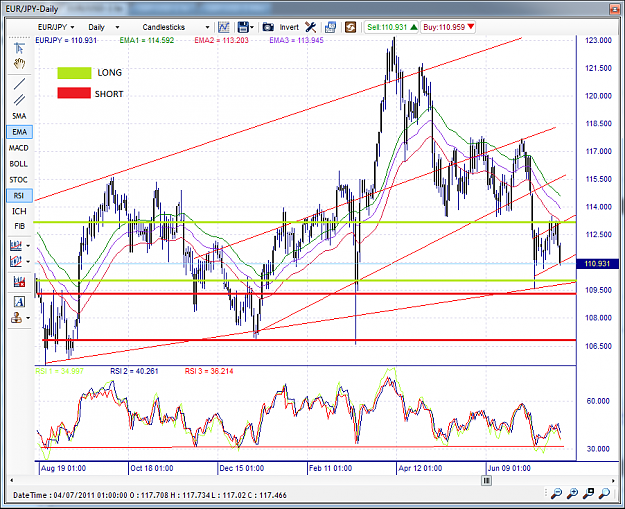Click the remove indicators icon with red X

[19, 282]
